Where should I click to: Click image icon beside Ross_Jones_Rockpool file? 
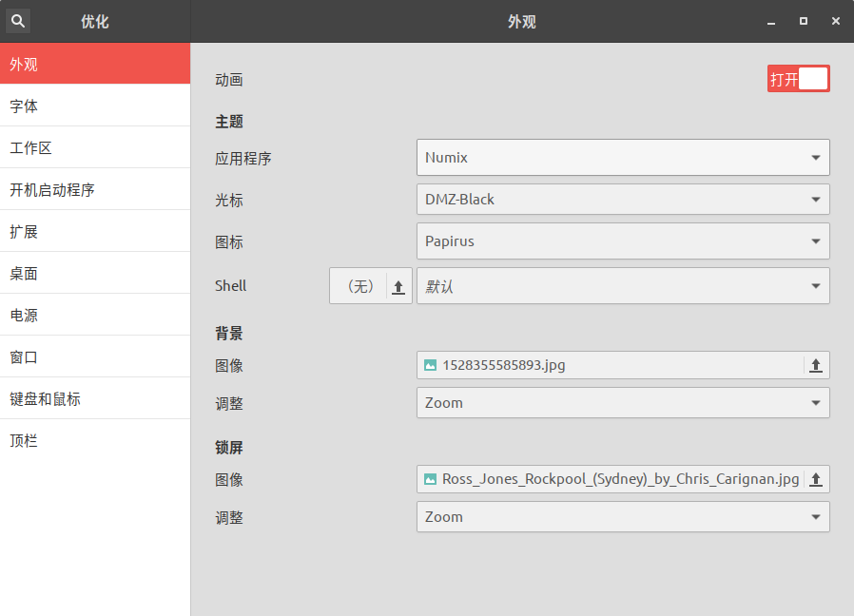click(x=430, y=479)
